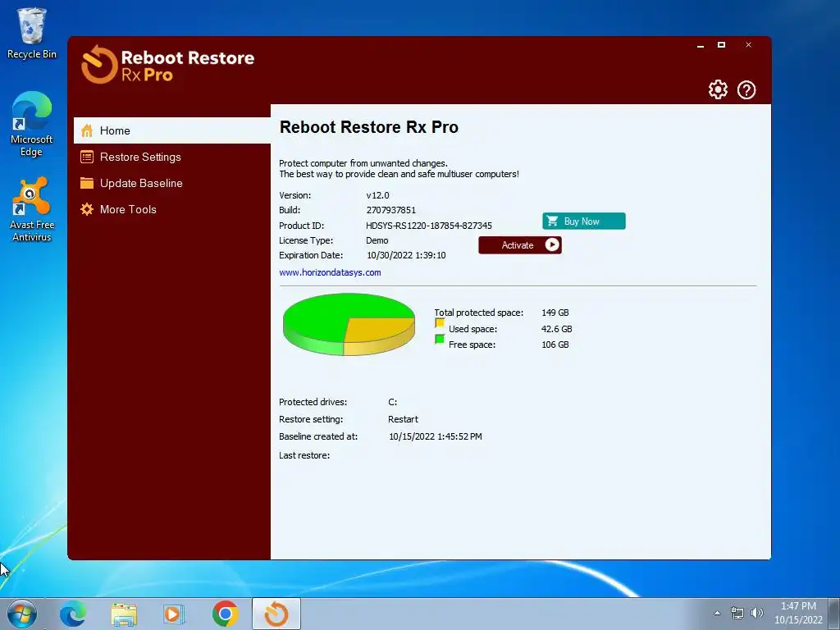Click the expiration date 10/30/2022 1:39:10
The height and width of the screenshot is (630, 840).
406,255
